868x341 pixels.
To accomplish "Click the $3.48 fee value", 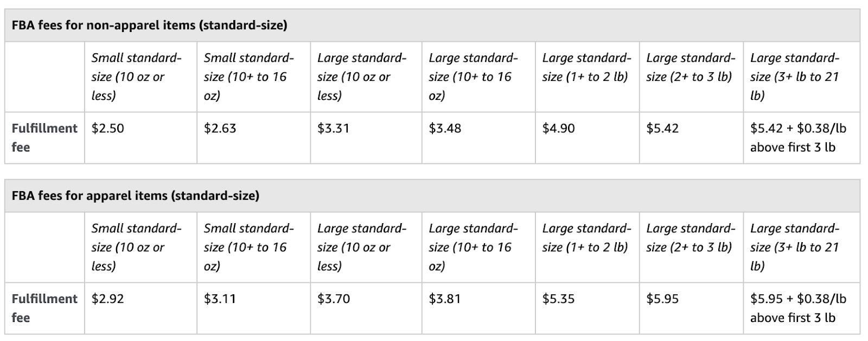I will click(x=445, y=129).
